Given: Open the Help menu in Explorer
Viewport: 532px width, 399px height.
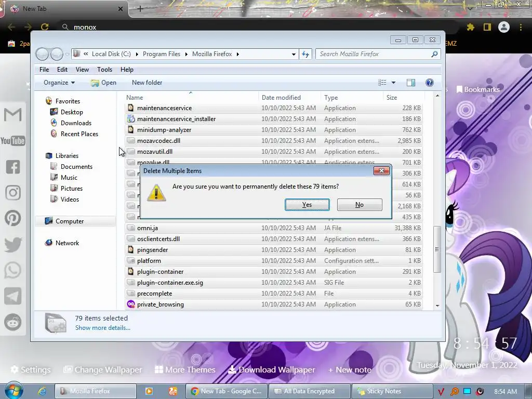Looking at the screenshot, I should 127,70.
